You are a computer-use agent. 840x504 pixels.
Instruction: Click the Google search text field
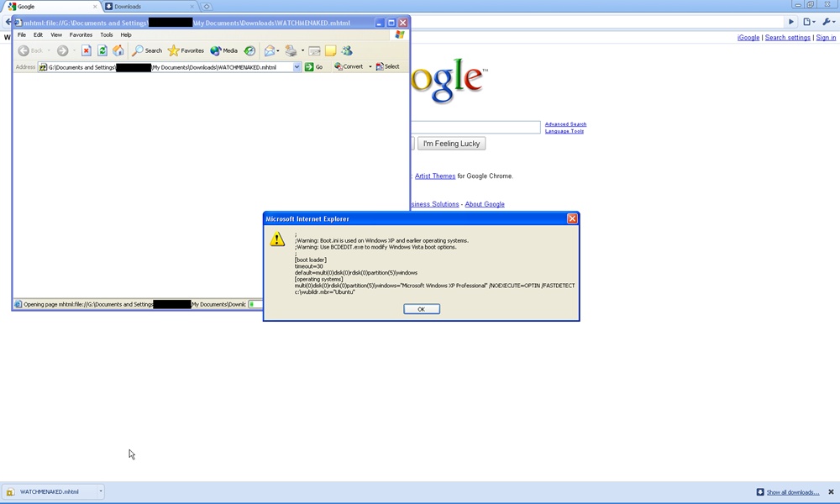pos(475,128)
